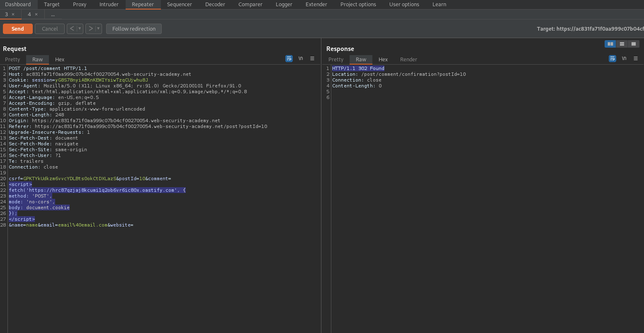Open the Logger tab
This screenshot has width=644, height=333.
tap(284, 5)
